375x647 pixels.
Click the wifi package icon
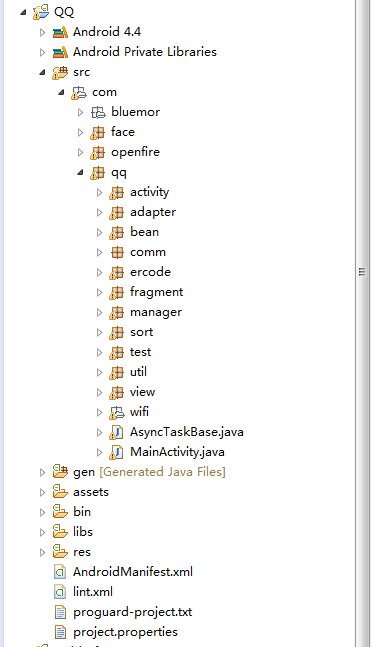[x=117, y=412]
